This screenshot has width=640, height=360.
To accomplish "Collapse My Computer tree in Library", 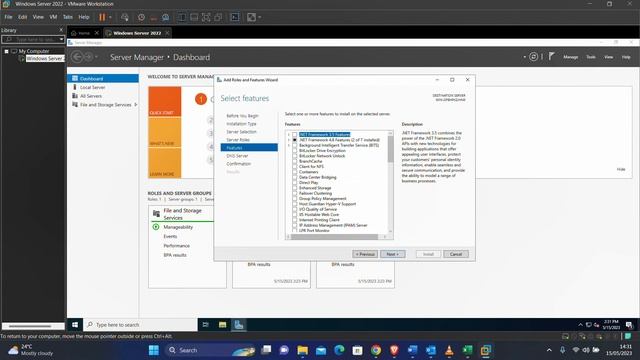I will coord(7,51).
